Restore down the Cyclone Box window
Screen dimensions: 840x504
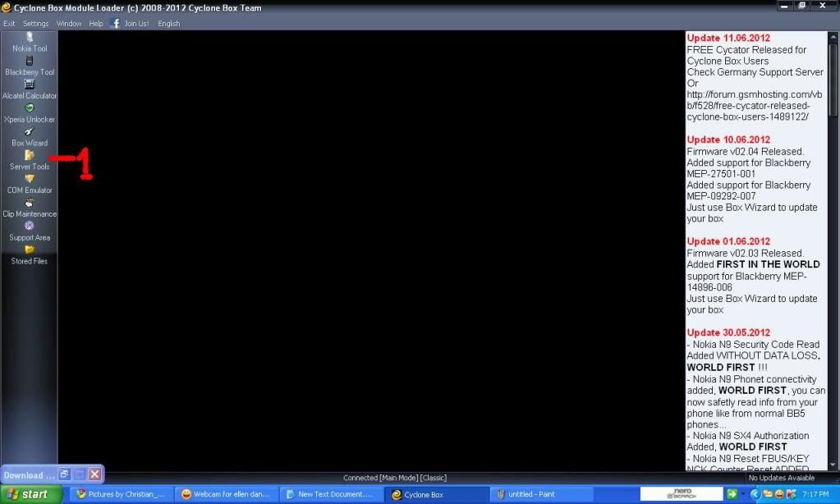[802, 6]
